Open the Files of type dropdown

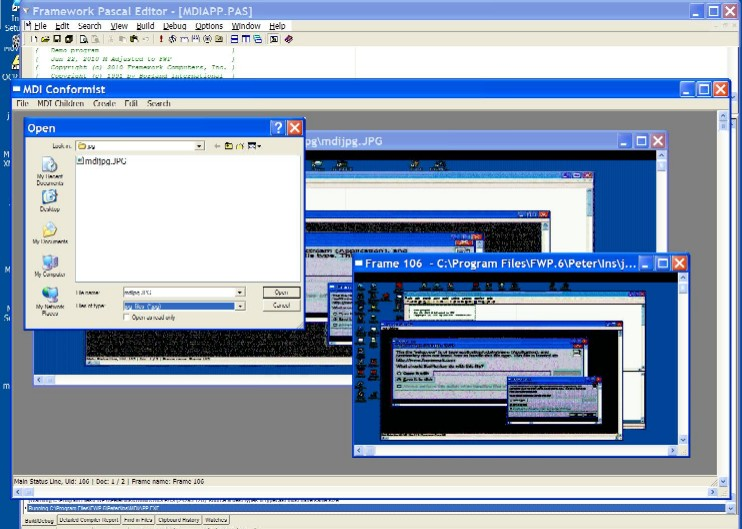tap(240, 306)
